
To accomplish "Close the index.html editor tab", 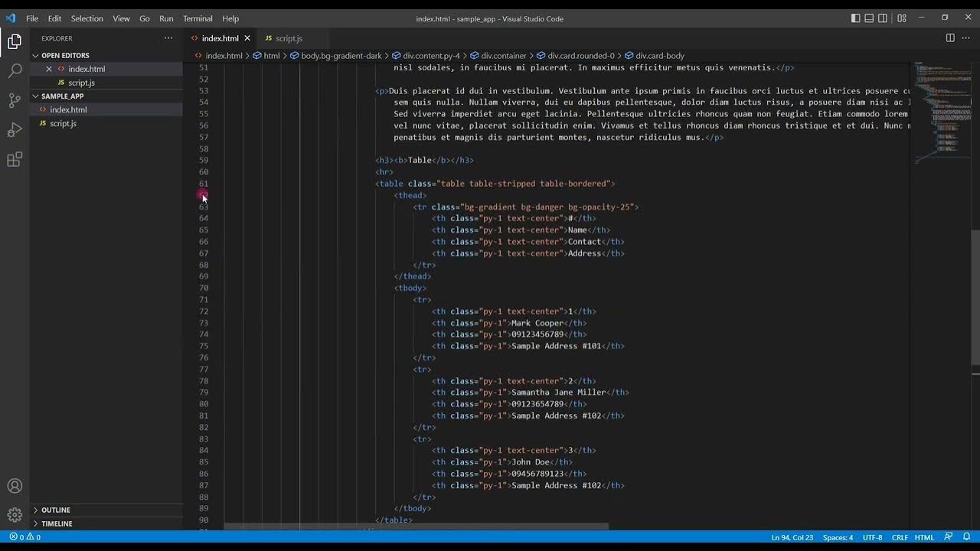I will point(247,38).
